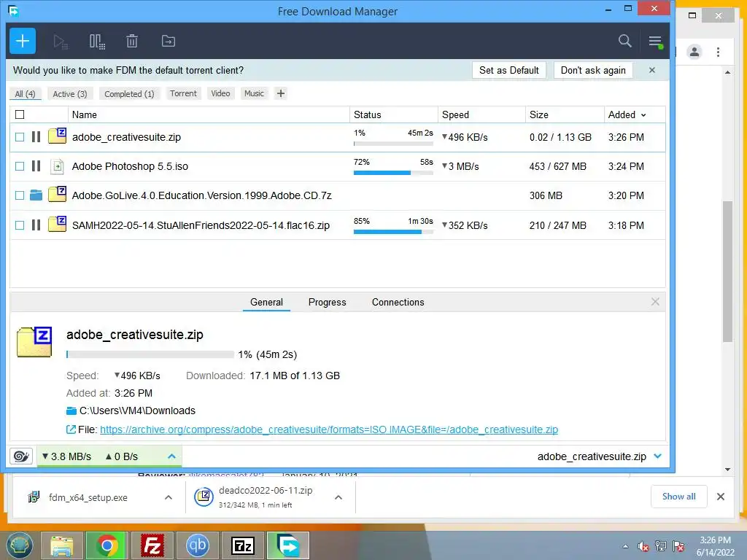Filter downloads by Music tag
Viewport: 747px width, 560px height.
click(254, 93)
